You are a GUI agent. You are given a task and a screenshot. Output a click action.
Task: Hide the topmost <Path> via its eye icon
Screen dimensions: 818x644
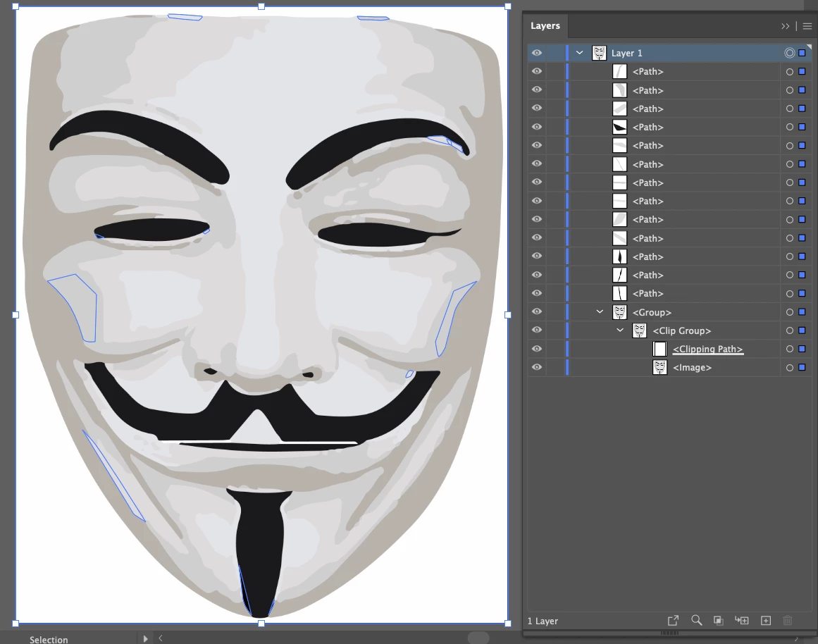click(537, 71)
